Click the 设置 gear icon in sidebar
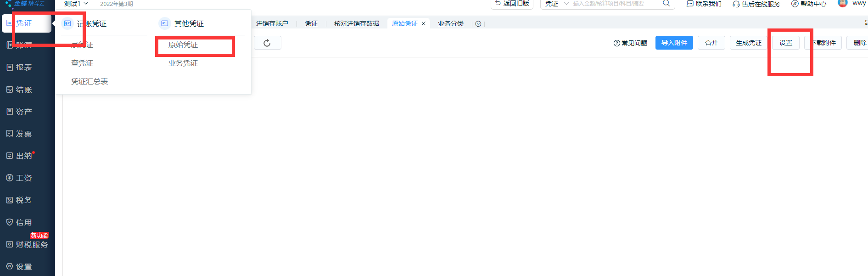This screenshot has width=868, height=276. (10, 266)
